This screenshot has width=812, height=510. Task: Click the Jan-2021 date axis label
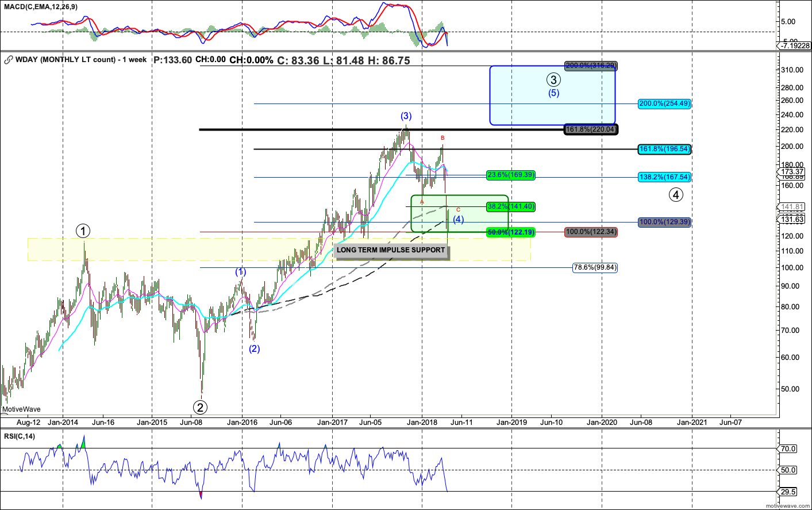691,422
